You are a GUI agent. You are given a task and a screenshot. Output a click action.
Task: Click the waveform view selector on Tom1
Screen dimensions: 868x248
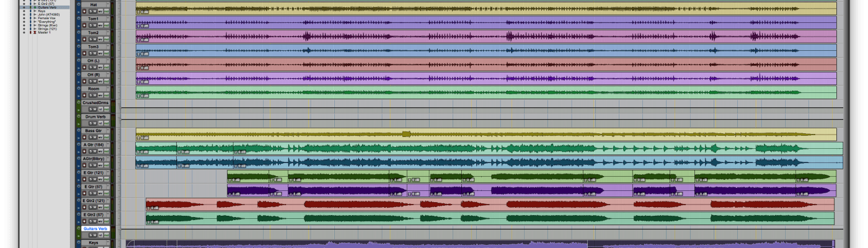[x=100, y=25]
